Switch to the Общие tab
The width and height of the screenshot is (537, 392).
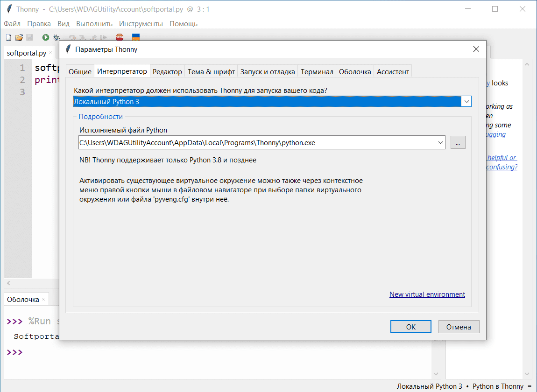[x=80, y=71]
